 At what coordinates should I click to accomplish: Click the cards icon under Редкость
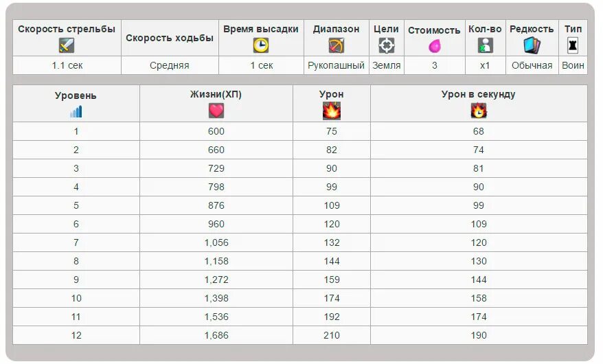[x=532, y=45]
